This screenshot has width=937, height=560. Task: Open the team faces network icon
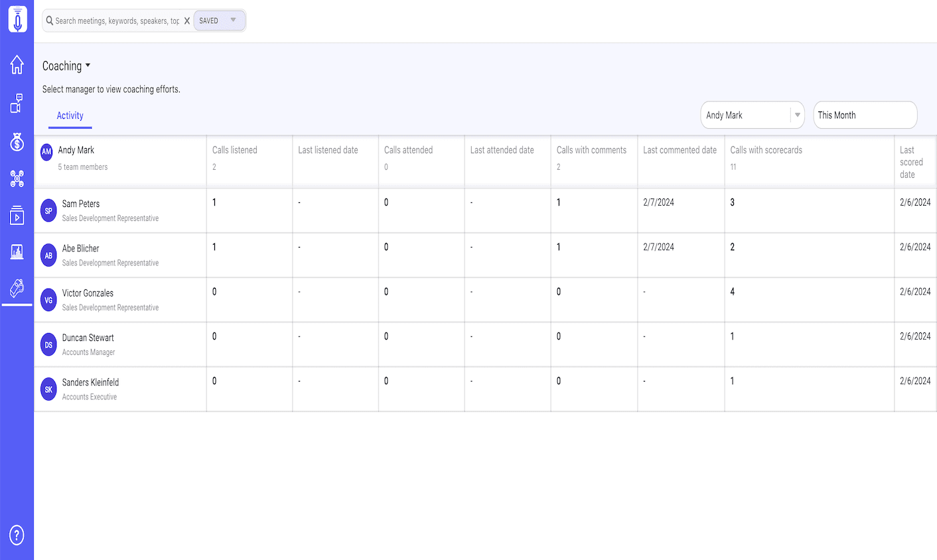coord(17,178)
